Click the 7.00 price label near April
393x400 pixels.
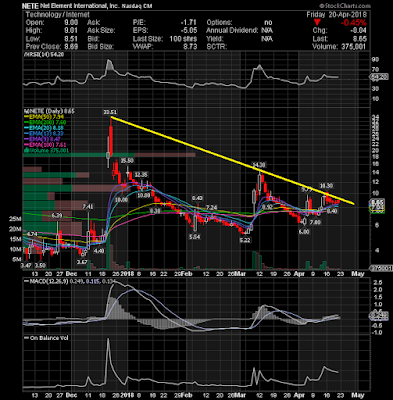[x=315, y=222]
